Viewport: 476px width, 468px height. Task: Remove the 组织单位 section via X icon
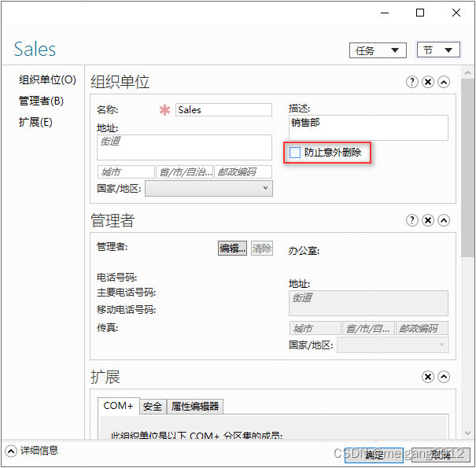pos(428,82)
